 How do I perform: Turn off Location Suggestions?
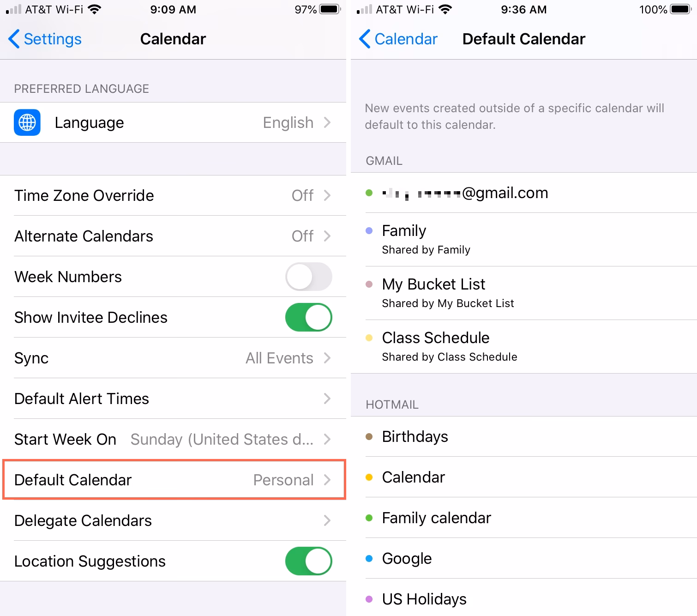coord(308,561)
